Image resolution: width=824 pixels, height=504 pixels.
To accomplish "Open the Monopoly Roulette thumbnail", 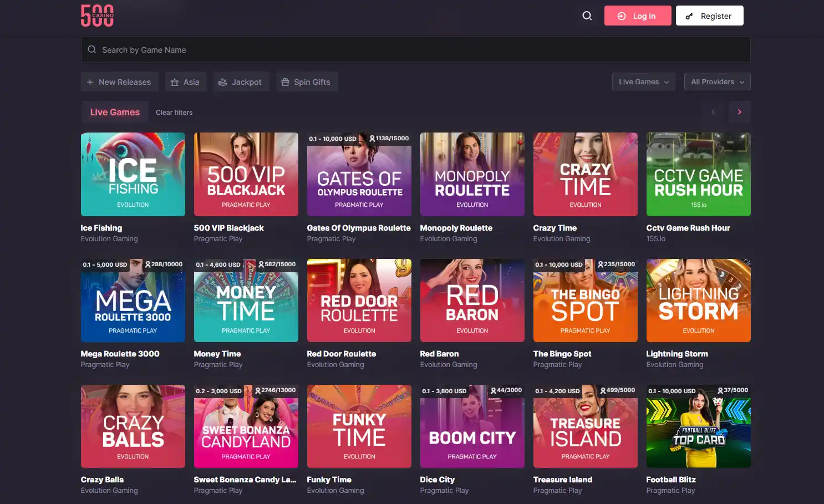I will point(472,174).
